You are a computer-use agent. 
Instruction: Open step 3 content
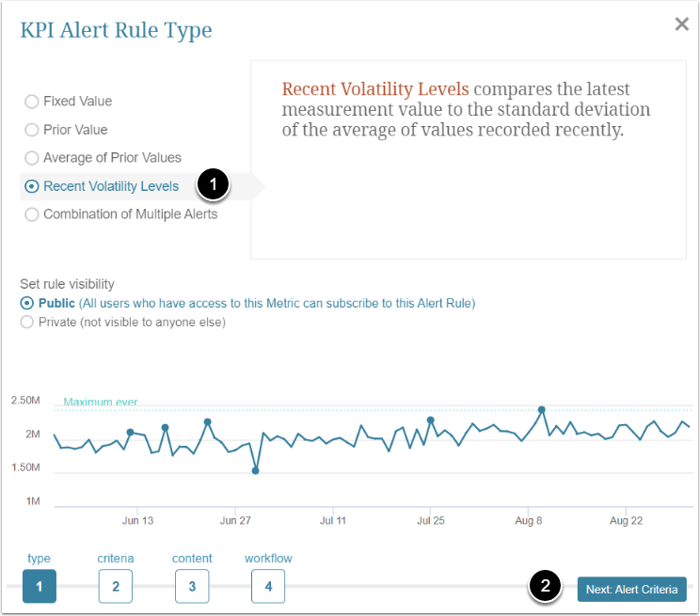(192, 586)
